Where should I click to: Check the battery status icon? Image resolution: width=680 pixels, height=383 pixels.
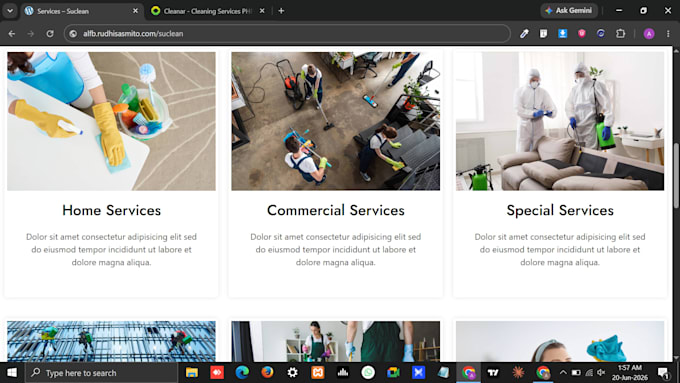pyautogui.click(x=576, y=373)
